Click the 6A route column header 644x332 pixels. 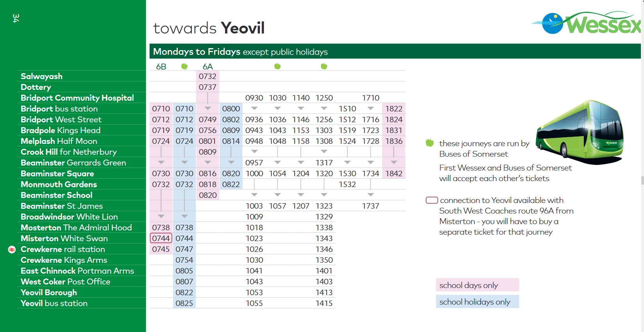pyautogui.click(x=208, y=66)
